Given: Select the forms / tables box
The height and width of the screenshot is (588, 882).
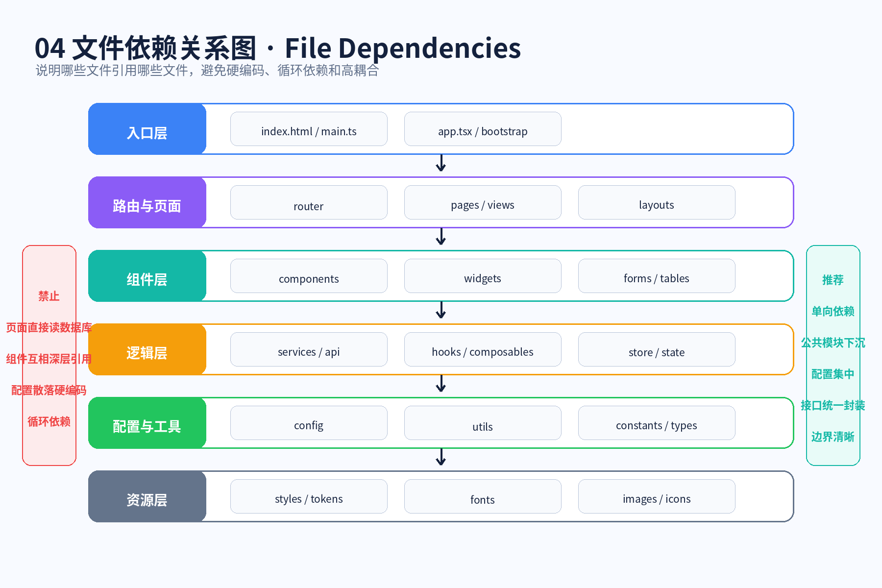Looking at the screenshot, I should [x=657, y=276].
